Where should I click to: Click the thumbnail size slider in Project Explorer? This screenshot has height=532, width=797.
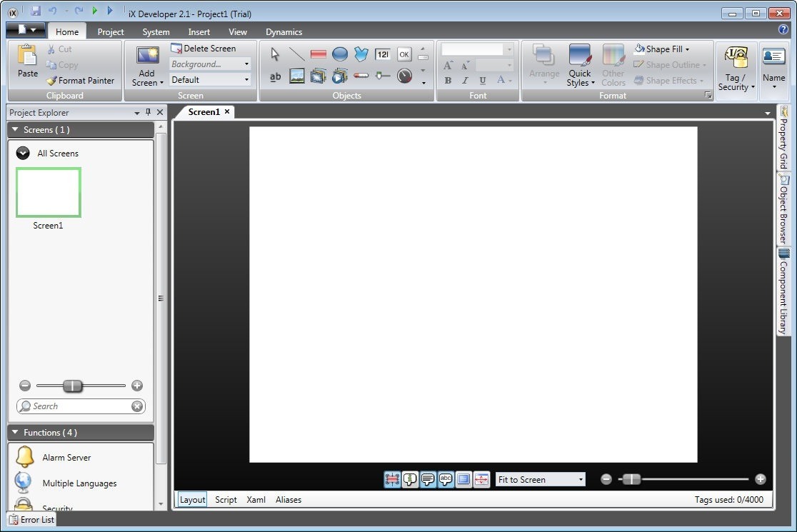[72, 386]
